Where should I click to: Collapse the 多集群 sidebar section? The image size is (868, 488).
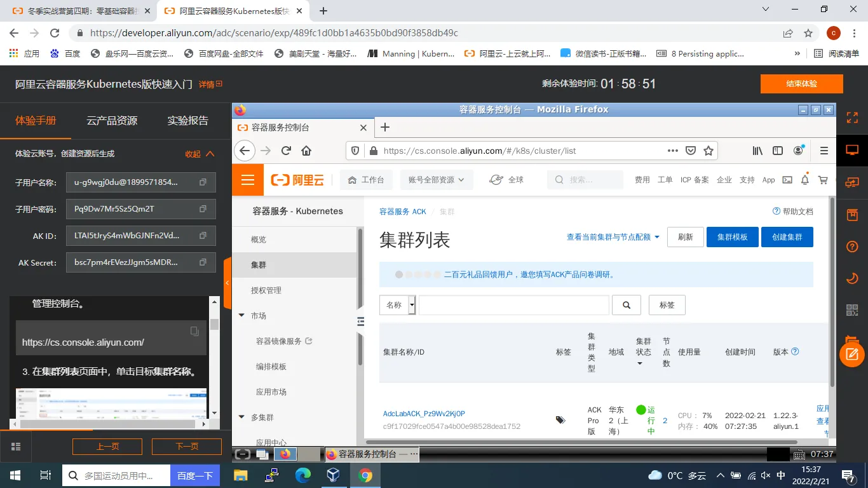[x=241, y=417]
